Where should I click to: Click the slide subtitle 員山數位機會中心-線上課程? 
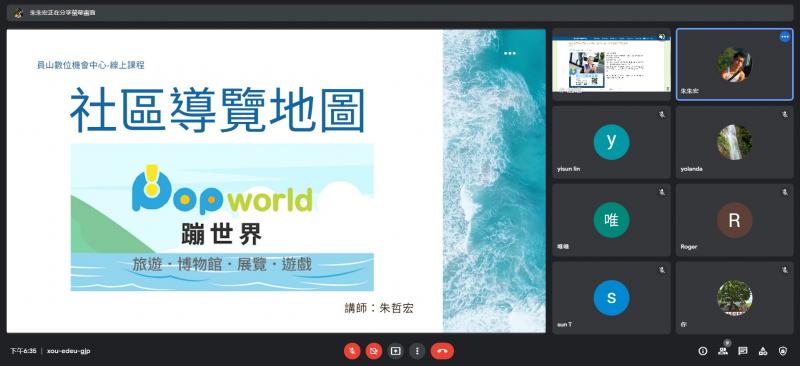click(91, 65)
